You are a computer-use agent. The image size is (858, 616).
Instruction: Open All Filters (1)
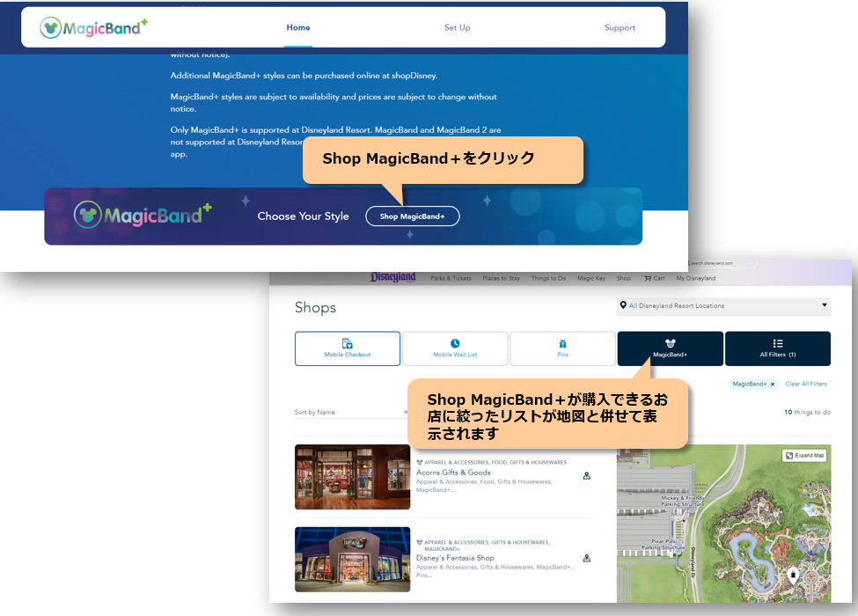(778, 348)
